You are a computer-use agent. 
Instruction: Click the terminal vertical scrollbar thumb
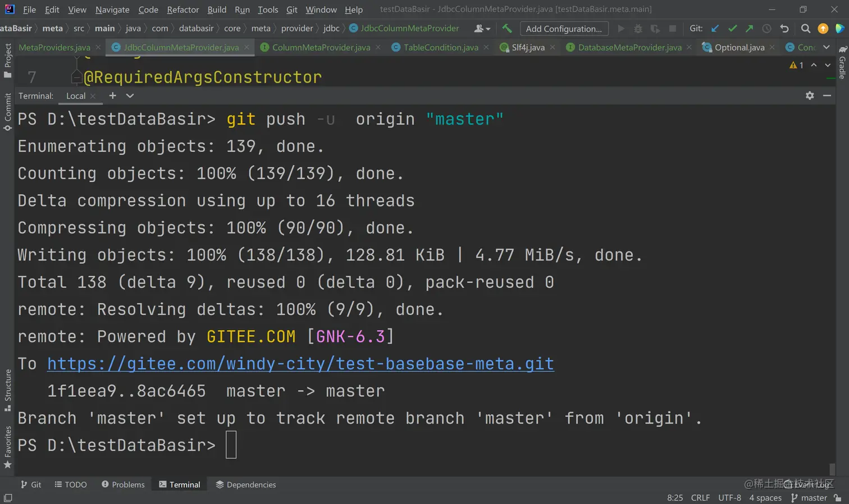tap(832, 469)
